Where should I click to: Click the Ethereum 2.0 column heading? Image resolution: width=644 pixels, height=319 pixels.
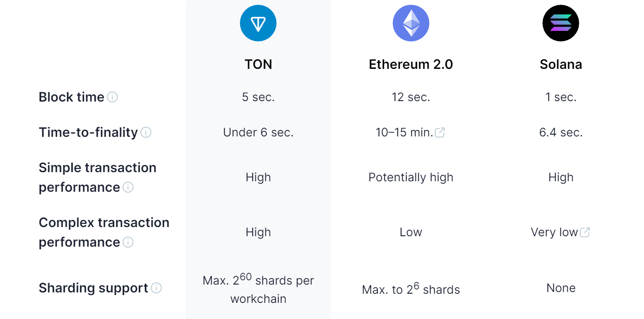(411, 64)
